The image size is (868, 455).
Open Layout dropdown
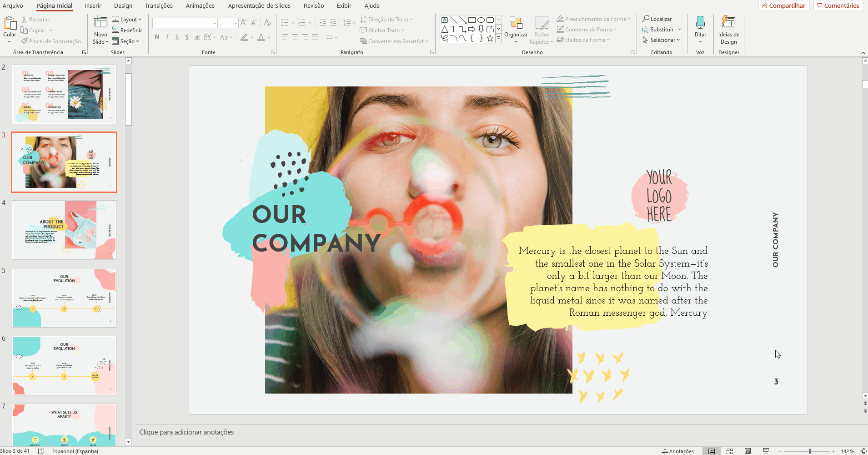click(127, 20)
